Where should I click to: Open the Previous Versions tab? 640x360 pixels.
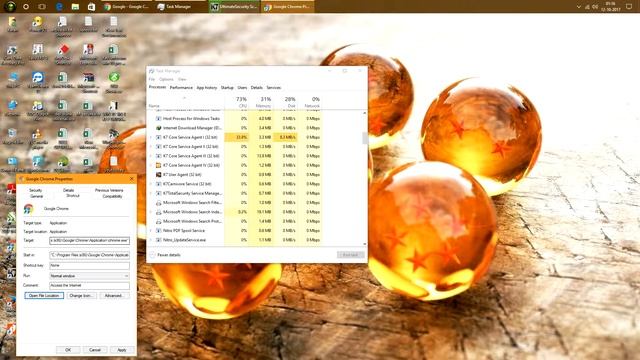pyautogui.click(x=109, y=191)
